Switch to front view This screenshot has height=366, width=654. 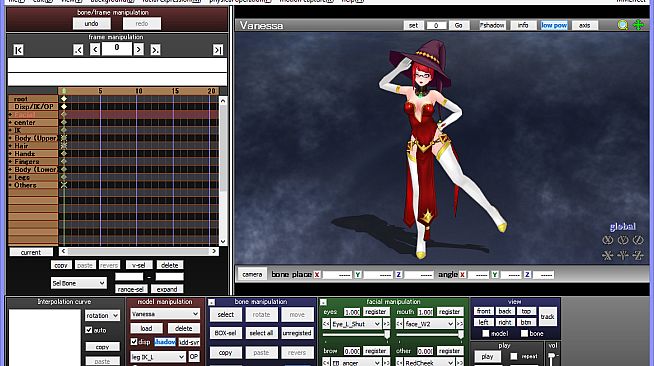(x=484, y=311)
